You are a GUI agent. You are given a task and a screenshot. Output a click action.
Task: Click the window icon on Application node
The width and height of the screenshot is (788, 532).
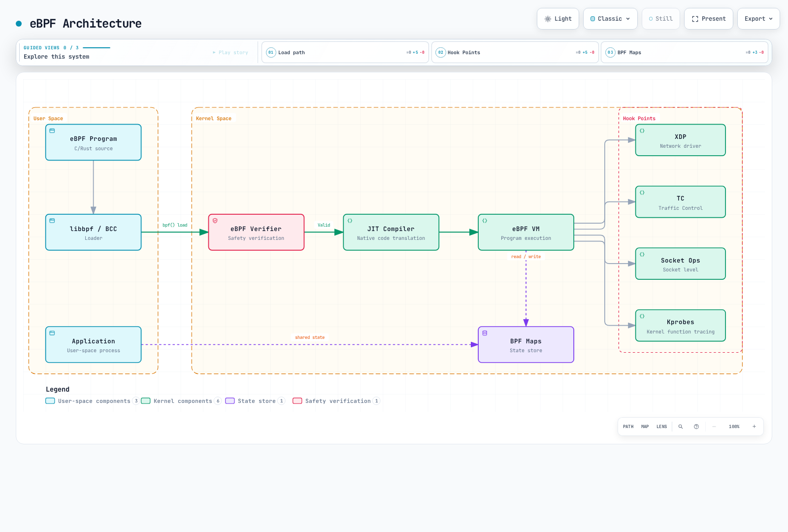pos(52,333)
